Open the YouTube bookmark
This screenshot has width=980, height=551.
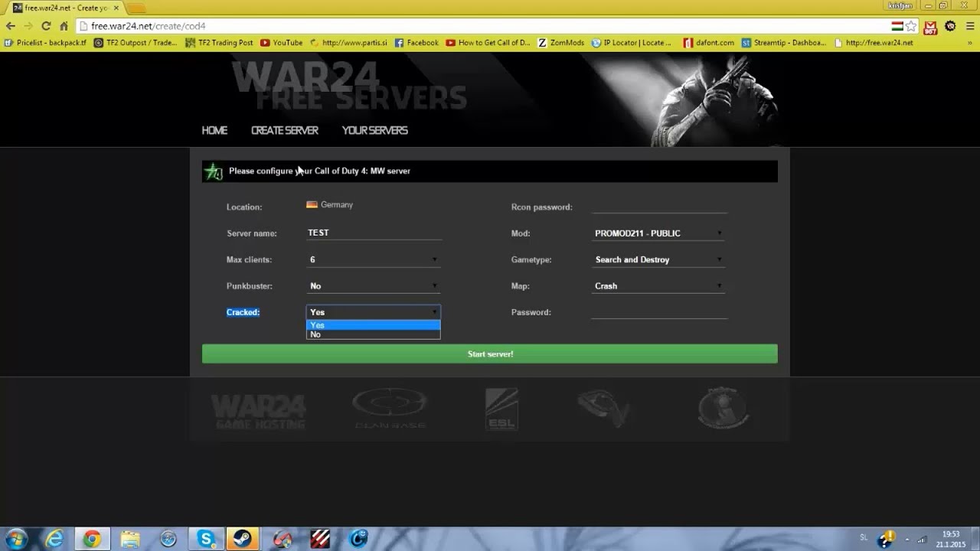click(x=282, y=43)
